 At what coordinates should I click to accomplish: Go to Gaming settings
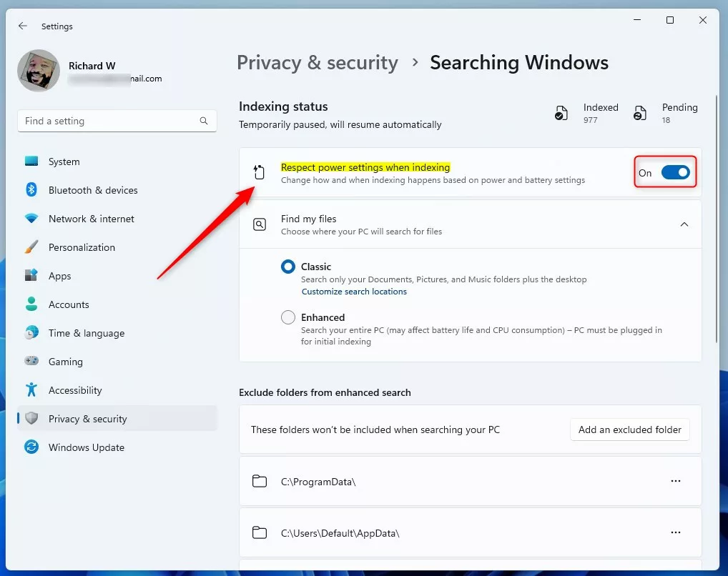click(117, 362)
